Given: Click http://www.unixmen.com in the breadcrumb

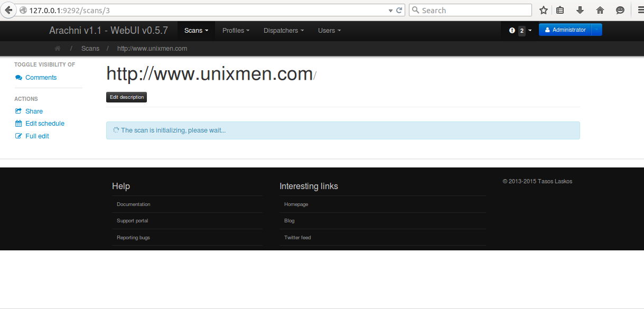Looking at the screenshot, I should (x=152, y=49).
